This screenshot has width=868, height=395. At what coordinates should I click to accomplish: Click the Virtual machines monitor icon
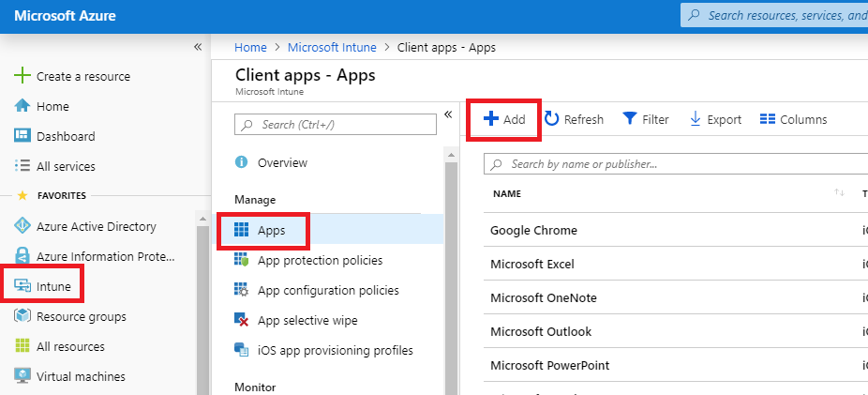click(x=22, y=375)
